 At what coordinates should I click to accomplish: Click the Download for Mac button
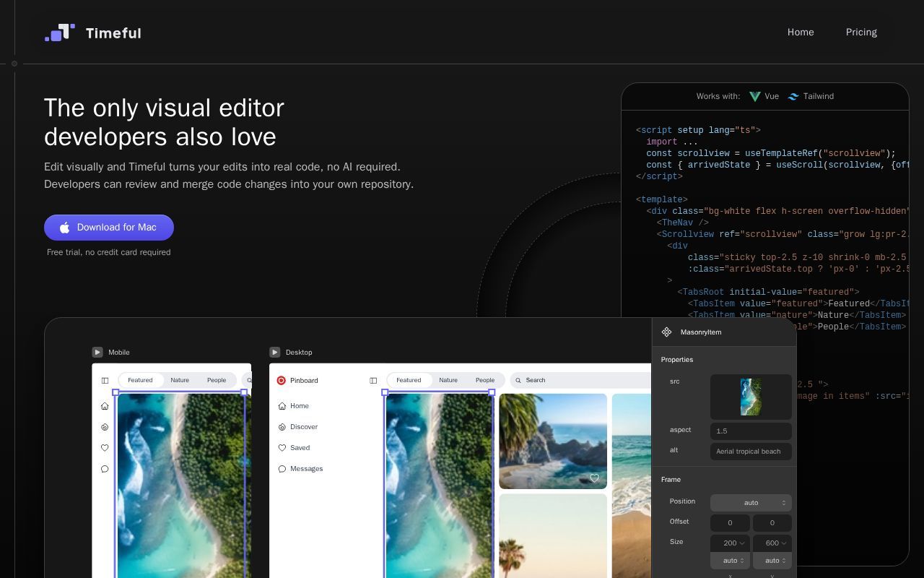point(109,228)
